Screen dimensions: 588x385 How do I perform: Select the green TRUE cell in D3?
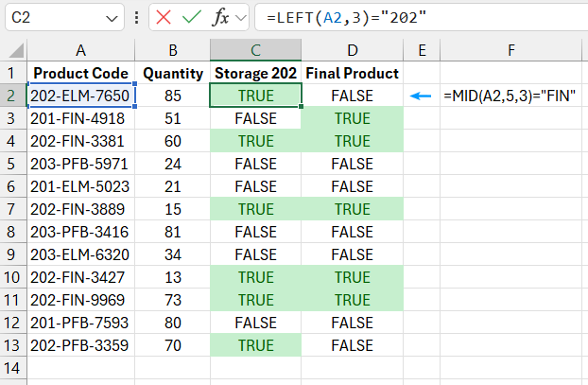[353, 118]
